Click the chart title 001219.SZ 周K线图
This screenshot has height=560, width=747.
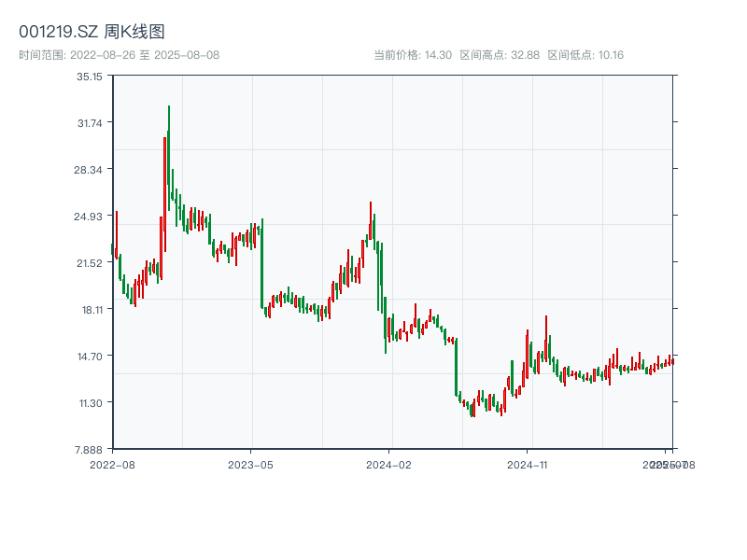pyautogui.click(x=92, y=33)
